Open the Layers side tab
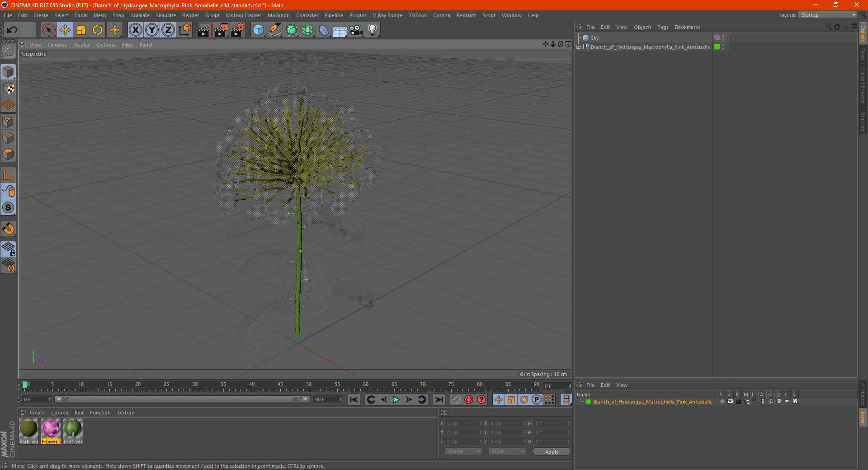Viewport: 868px width, 470px height. point(863,418)
